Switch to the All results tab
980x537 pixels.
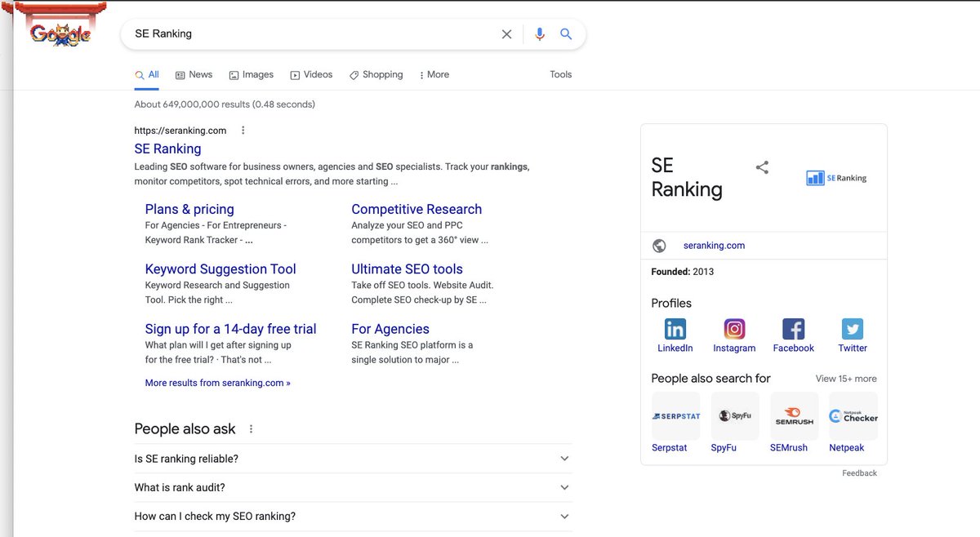[x=147, y=74]
